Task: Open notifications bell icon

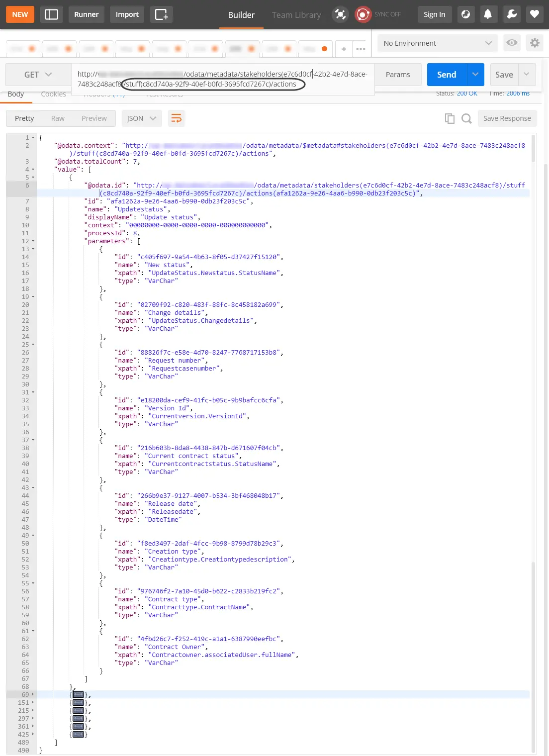Action: [x=488, y=14]
